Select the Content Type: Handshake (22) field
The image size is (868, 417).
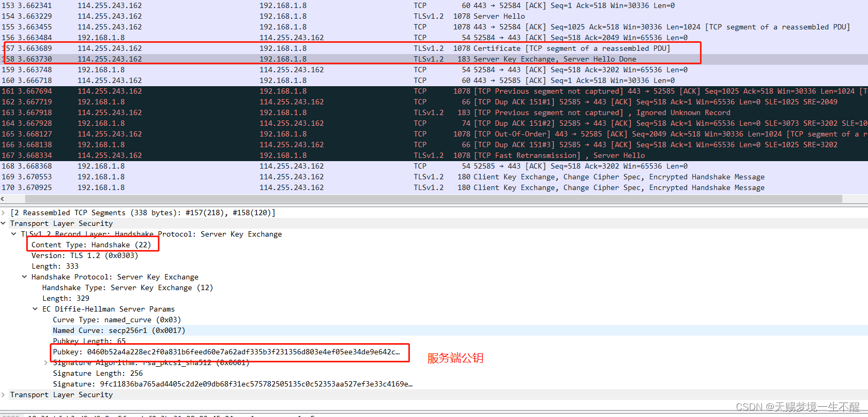(91, 245)
